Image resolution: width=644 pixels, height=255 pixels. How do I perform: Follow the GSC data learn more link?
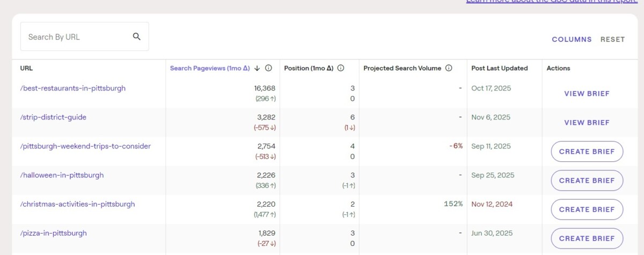552,2
